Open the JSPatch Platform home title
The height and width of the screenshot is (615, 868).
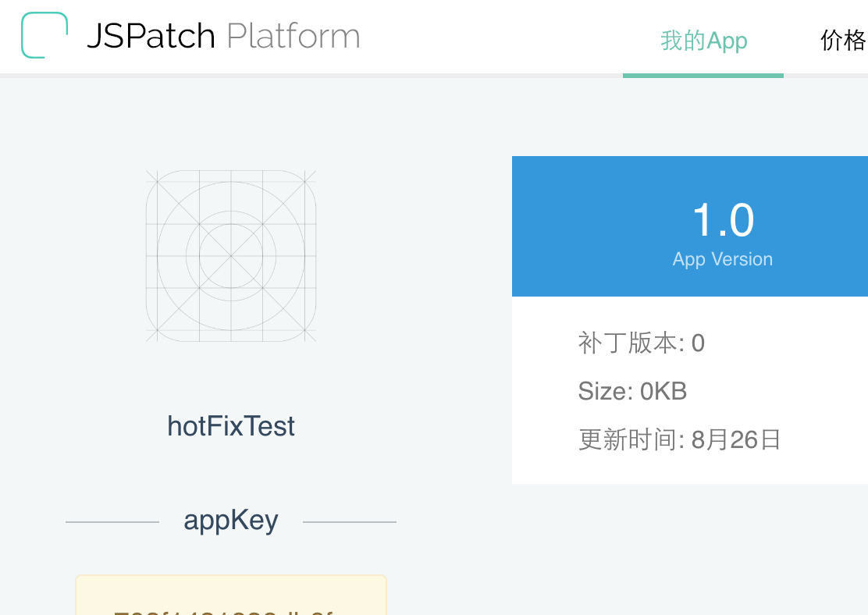point(224,36)
